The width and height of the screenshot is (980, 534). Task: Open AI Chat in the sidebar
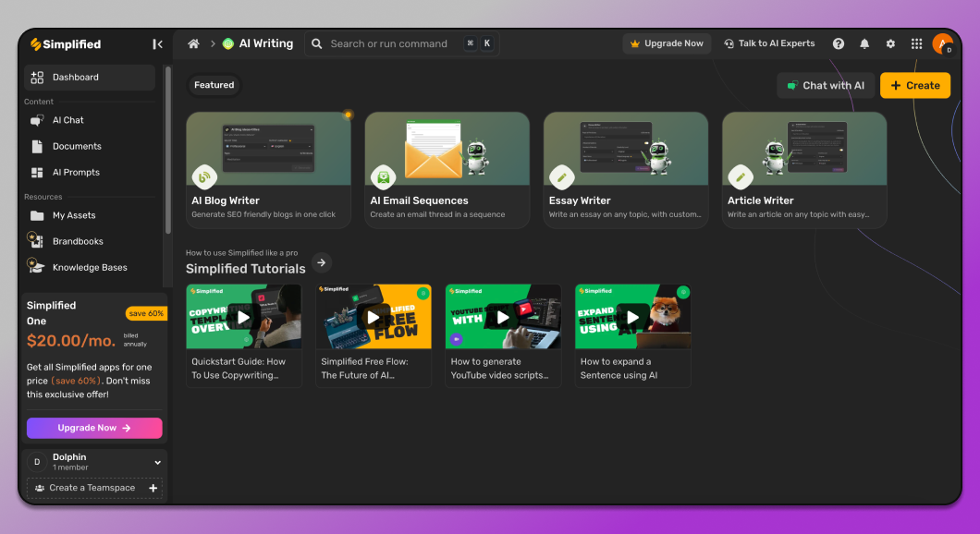tap(67, 120)
